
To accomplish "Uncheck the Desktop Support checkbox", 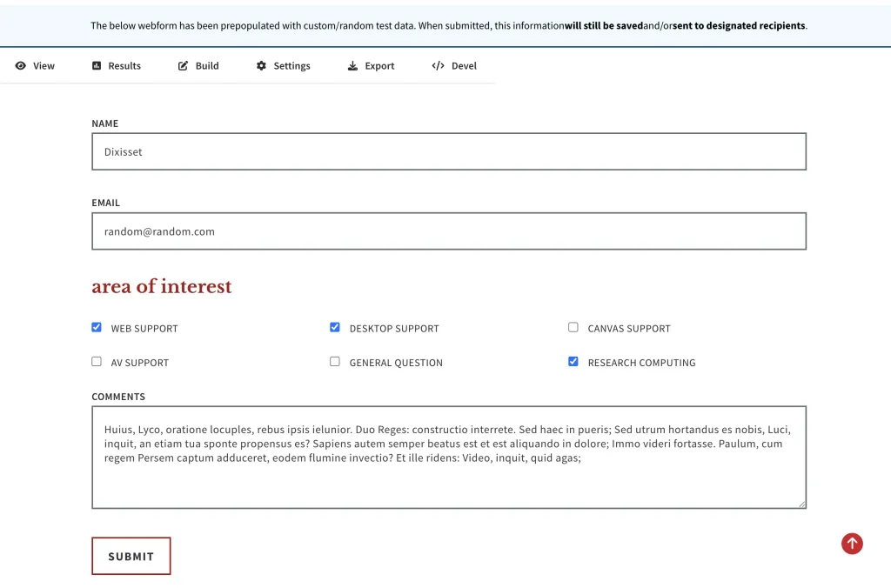I will [335, 328].
